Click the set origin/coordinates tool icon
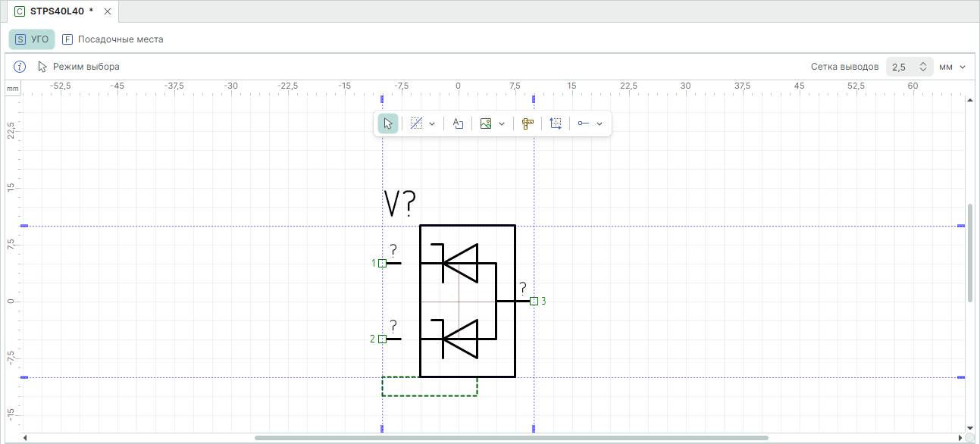This screenshot has height=444, width=980. point(556,124)
